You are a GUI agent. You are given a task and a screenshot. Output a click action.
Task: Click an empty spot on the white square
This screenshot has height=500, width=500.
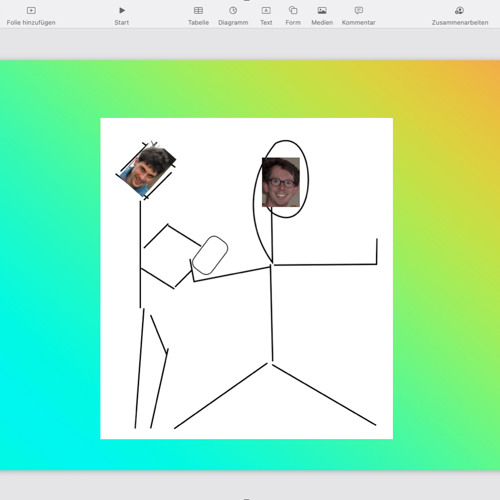pos(333,333)
